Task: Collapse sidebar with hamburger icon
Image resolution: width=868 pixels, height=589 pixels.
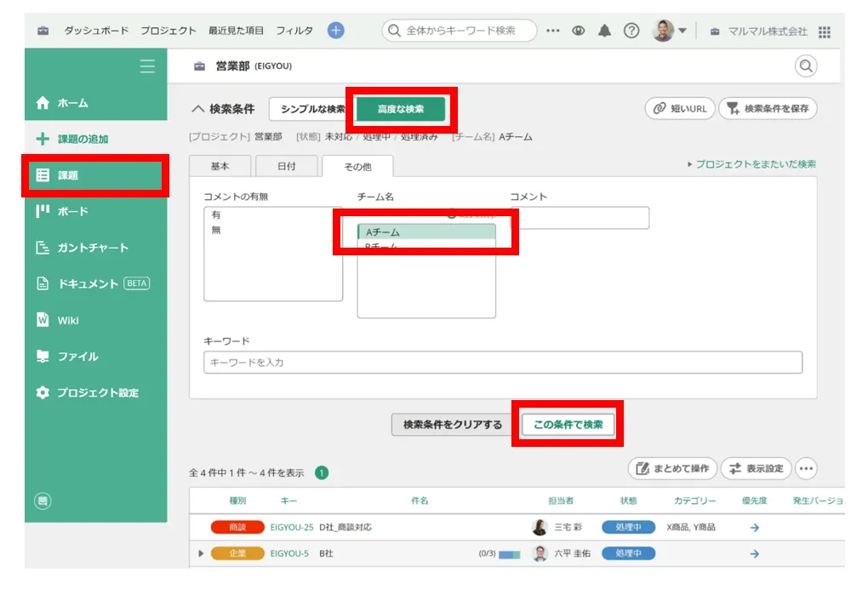Action: tap(147, 66)
